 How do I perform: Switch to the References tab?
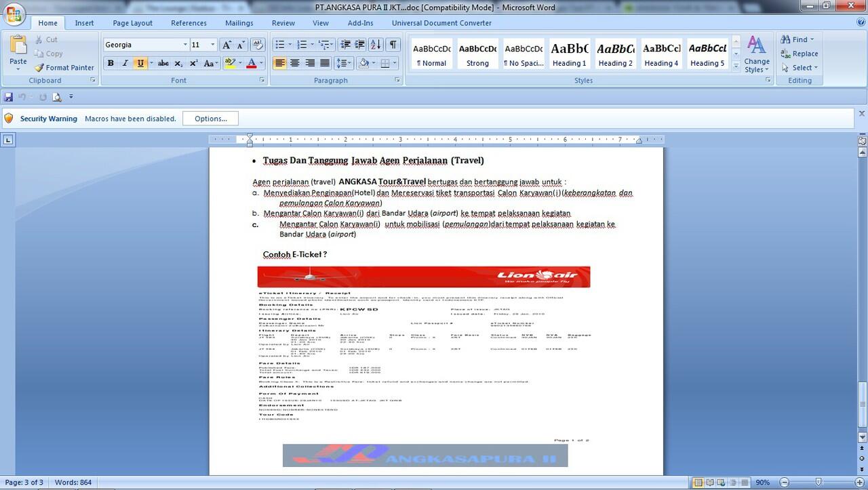tap(189, 23)
